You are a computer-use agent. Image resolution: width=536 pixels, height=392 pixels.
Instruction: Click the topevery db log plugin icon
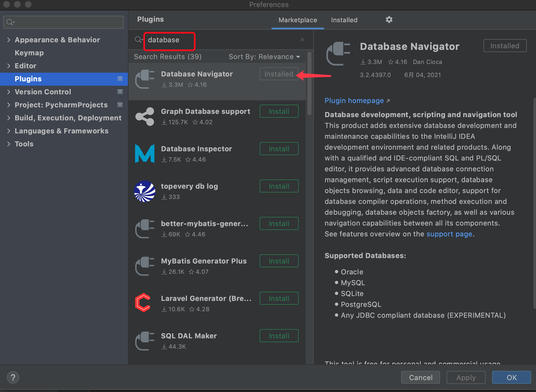[144, 191]
